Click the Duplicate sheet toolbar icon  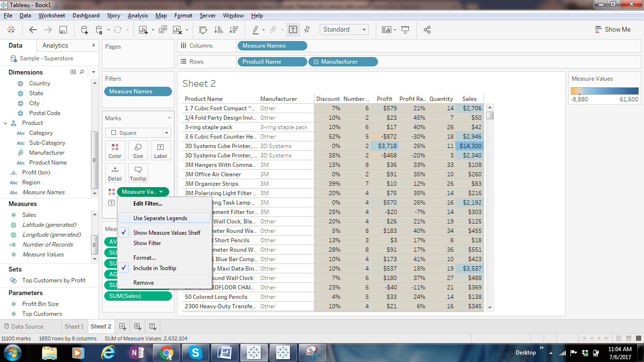coord(163,30)
